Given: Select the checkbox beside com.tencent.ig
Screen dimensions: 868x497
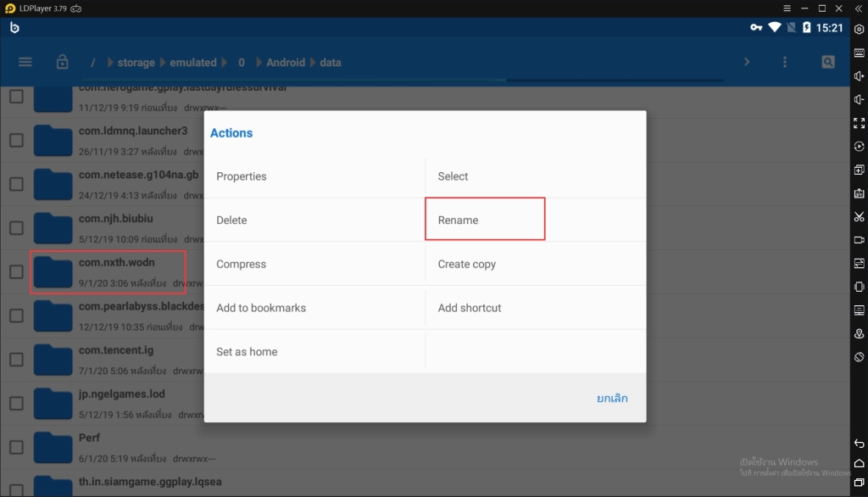Looking at the screenshot, I should 17,360.
